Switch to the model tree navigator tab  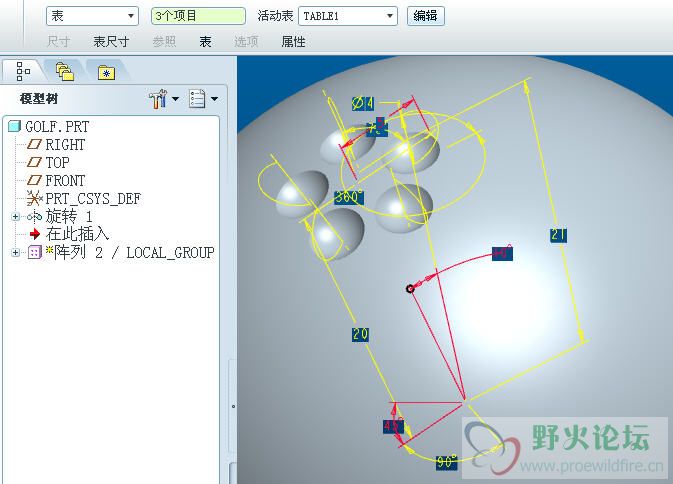click(22, 71)
